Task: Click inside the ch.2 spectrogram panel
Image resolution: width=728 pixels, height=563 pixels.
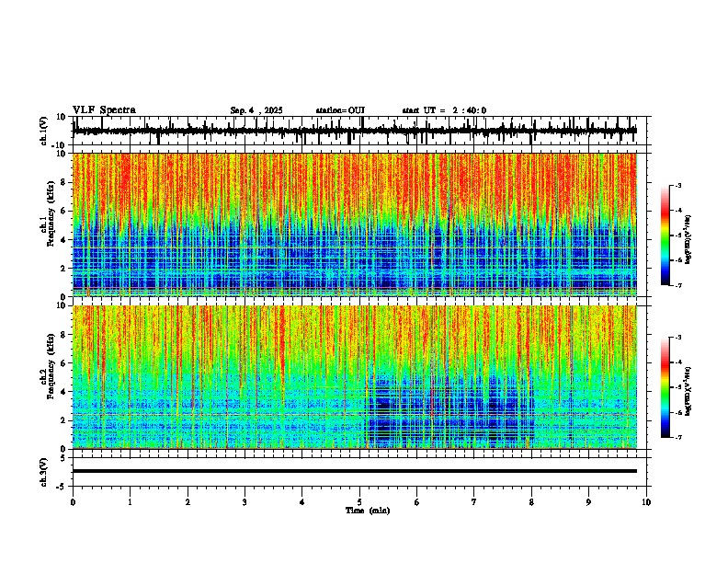Action: (355, 377)
